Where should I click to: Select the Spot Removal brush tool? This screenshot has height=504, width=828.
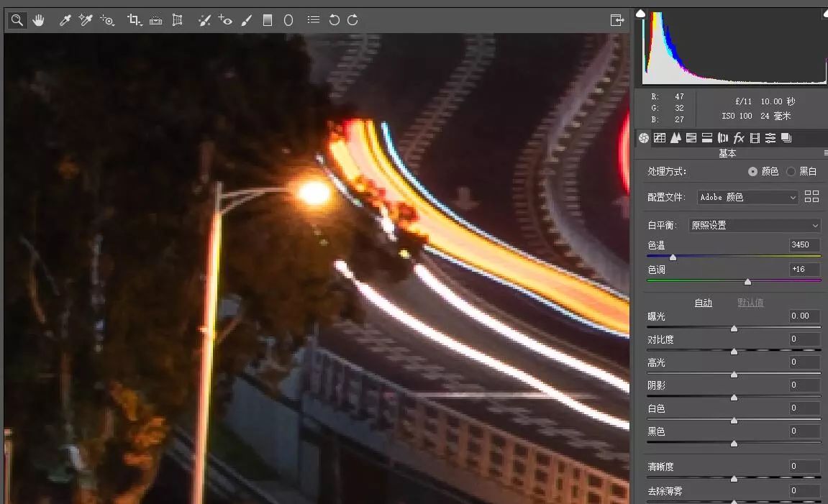204,20
